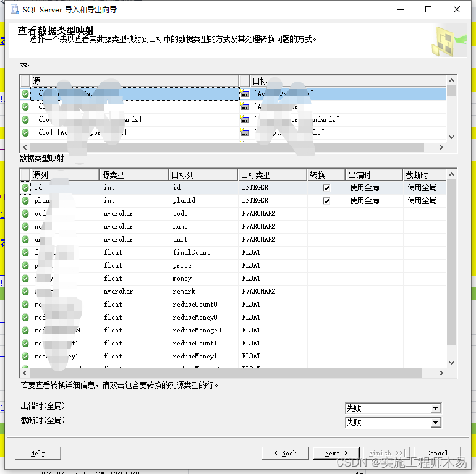Click the 截断时 column header
This screenshot has width=476, height=474.
tap(425, 175)
